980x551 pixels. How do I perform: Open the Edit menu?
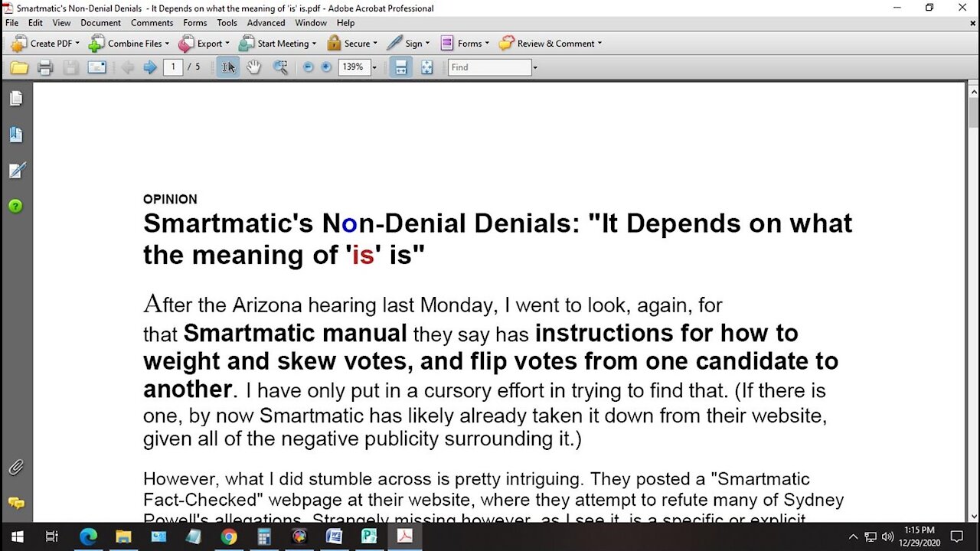coord(35,23)
